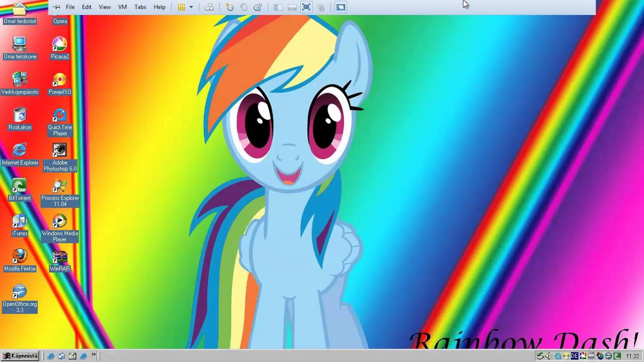Open the VM menu
The image size is (644, 362).
click(x=122, y=7)
